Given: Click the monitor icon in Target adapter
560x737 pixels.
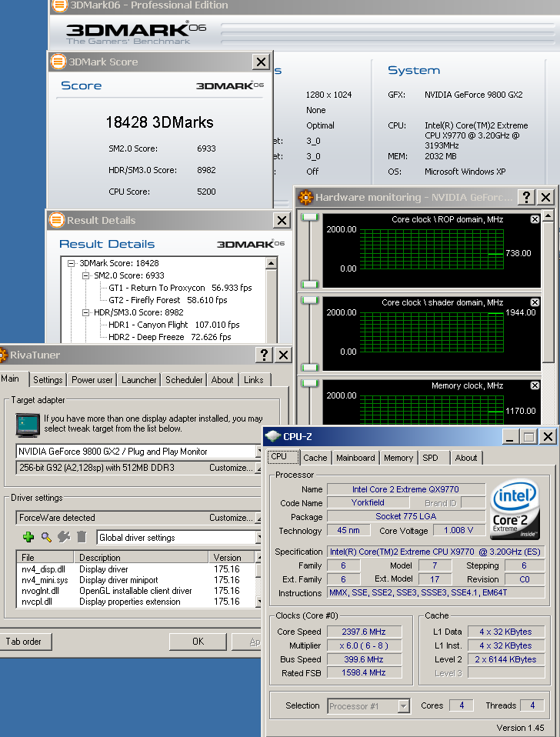Looking at the screenshot, I should click(x=28, y=425).
